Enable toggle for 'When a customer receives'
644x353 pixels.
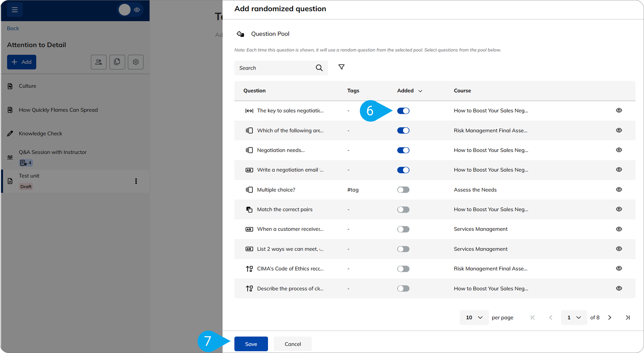(403, 229)
